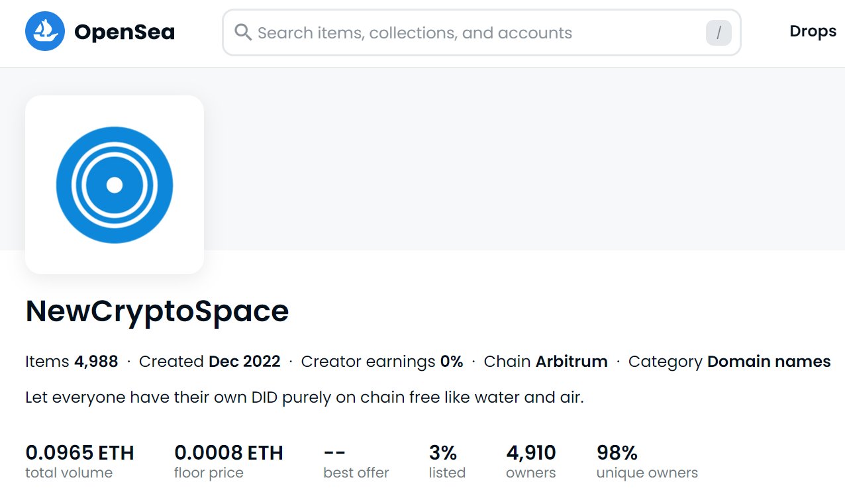Select the Chain Arbitrum info
Viewport: 845px width, 504px height.
[x=546, y=362]
